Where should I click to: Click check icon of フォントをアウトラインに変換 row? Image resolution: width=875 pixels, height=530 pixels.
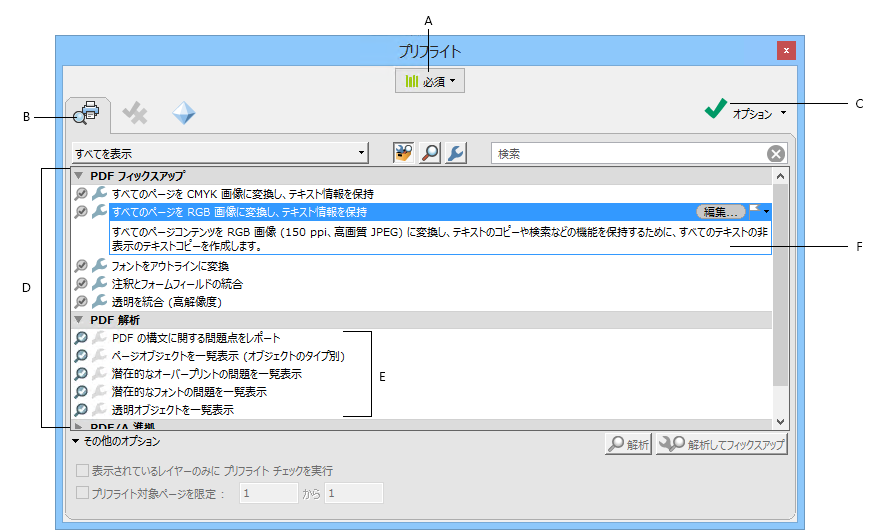click(x=81, y=266)
